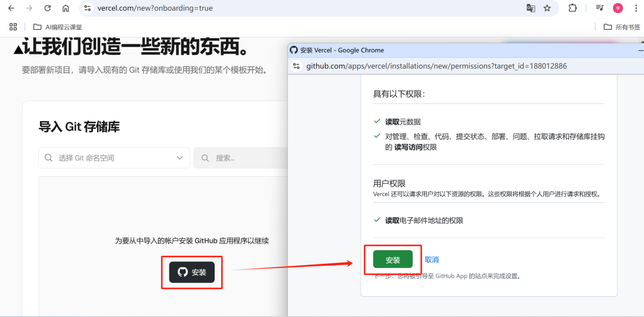Click the GitHub logo in popup title bar
Viewport: 644px width, 317px height.
(x=293, y=50)
